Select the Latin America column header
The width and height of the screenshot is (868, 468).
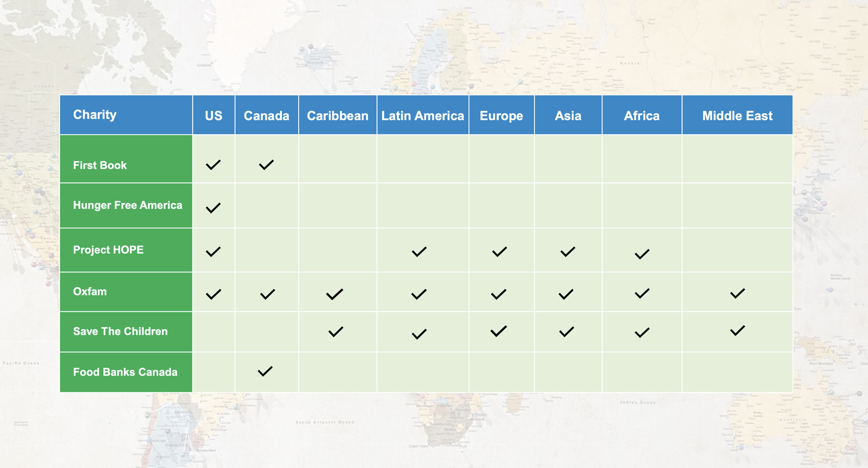(423, 116)
